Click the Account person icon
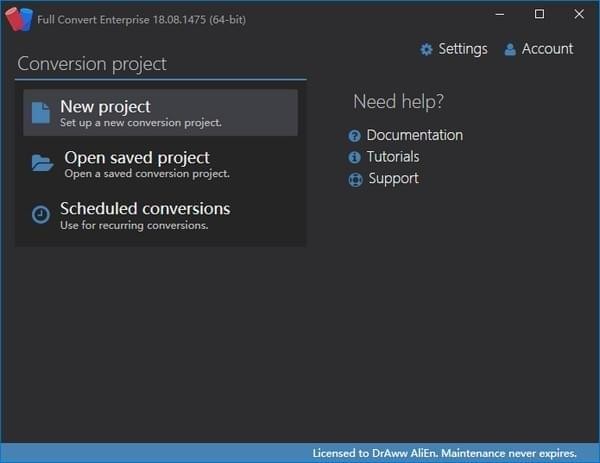Image resolution: width=600 pixels, height=463 pixels. pyautogui.click(x=510, y=49)
